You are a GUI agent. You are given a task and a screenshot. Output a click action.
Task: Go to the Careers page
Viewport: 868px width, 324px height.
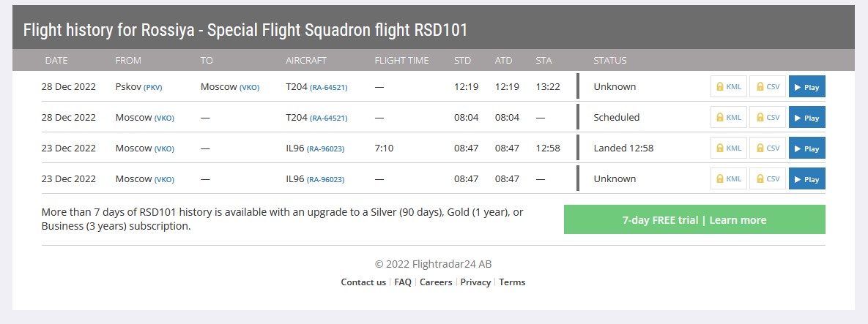point(436,282)
